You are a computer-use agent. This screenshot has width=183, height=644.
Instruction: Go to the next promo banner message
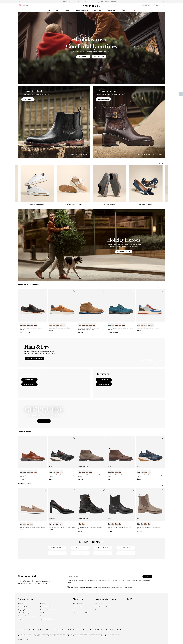[x=163, y=2]
